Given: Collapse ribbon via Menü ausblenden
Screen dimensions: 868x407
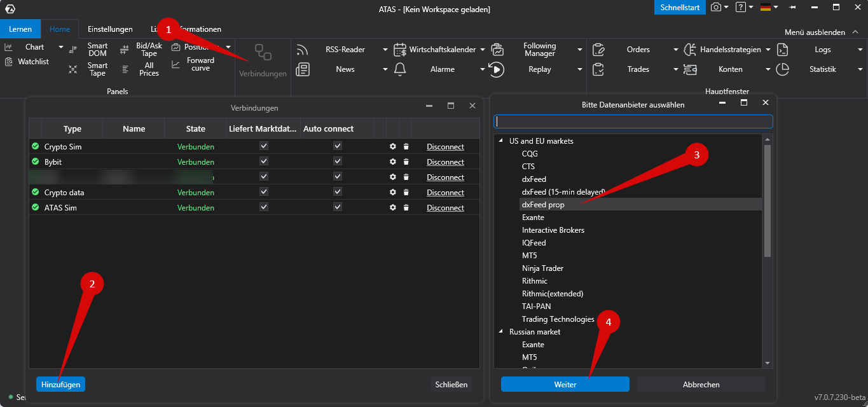Looking at the screenshot, I should [820, 32].
